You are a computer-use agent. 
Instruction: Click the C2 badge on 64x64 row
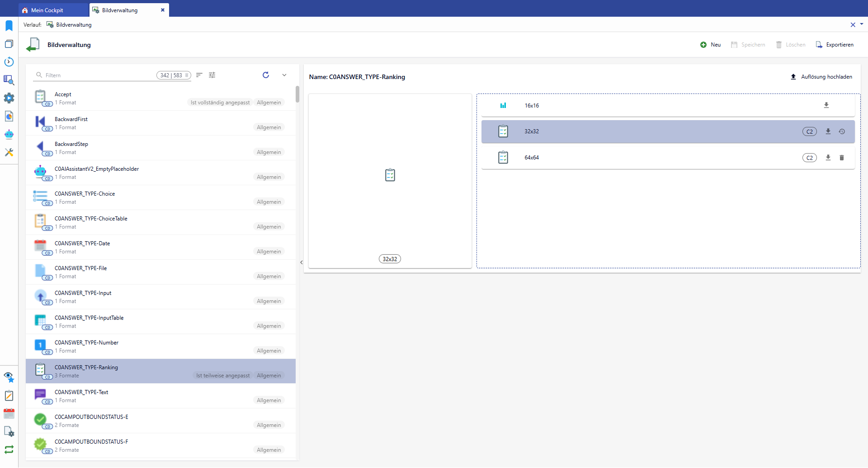click(x=810, y=158)
